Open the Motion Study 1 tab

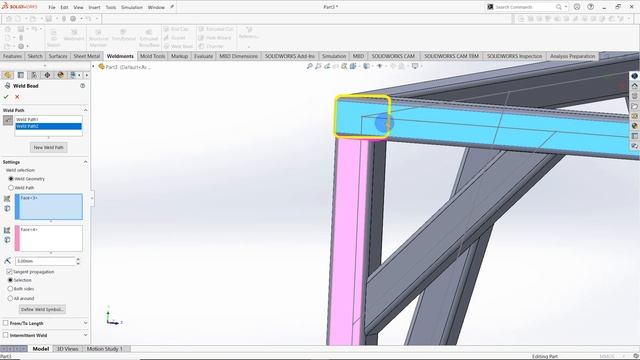104,349
